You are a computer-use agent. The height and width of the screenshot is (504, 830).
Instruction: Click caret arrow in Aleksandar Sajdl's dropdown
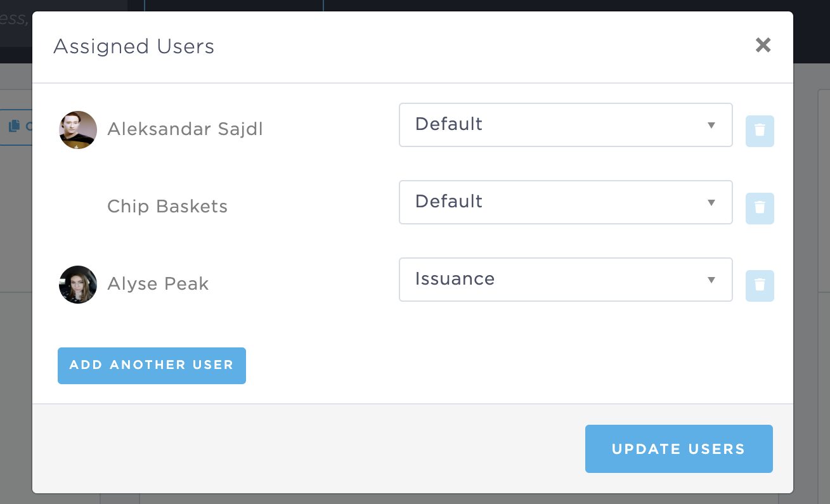click(x=711, y=126)
